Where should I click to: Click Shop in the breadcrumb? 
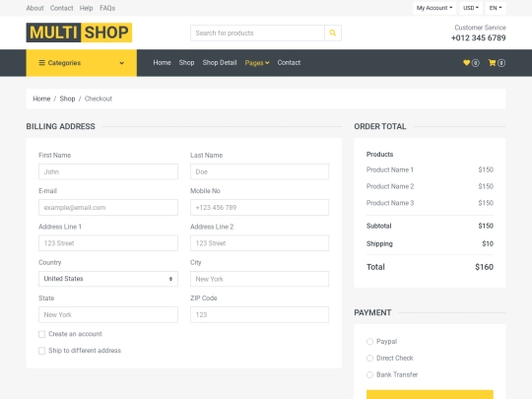pos(67,99)
